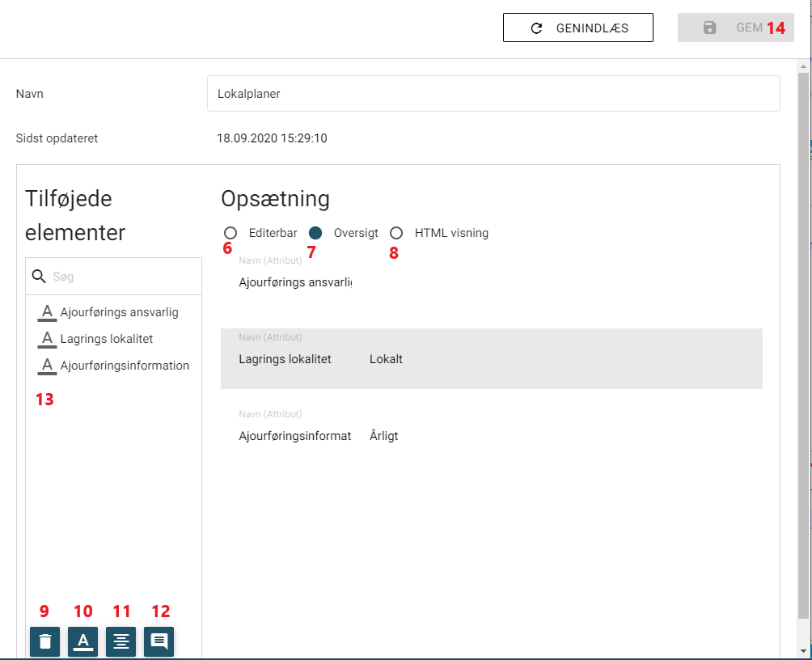Viewport: 812px width, 660px height.
Task: Click the attribute icon beside Ajourføringsinformation
Action: click(x=47, y=366)
